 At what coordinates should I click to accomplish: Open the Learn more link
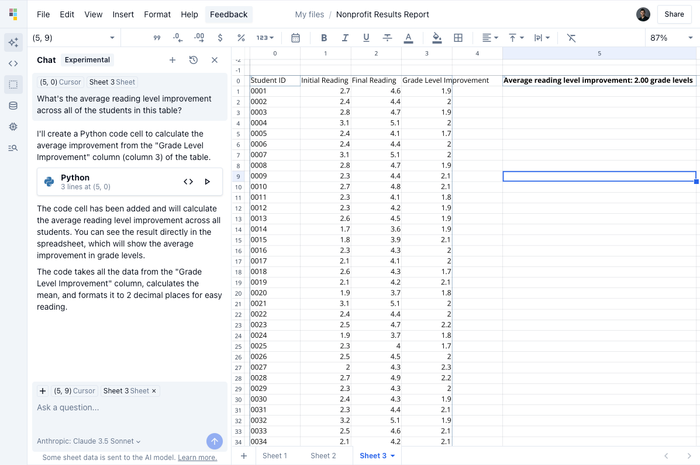pyautogui.click(x=197, y=457)
